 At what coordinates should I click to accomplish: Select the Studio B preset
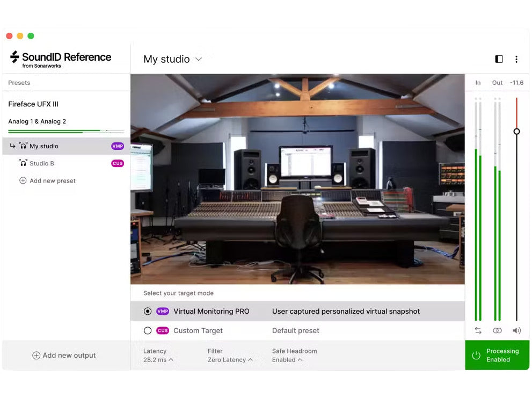43,163
